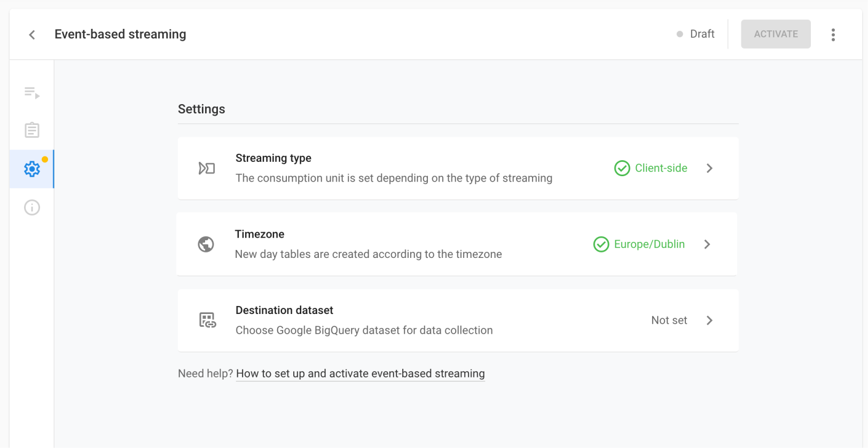The height and width of the screenshot is (448, 868).
Task: Click the Choose Google BigQuery dataset description
Action: 364,330
